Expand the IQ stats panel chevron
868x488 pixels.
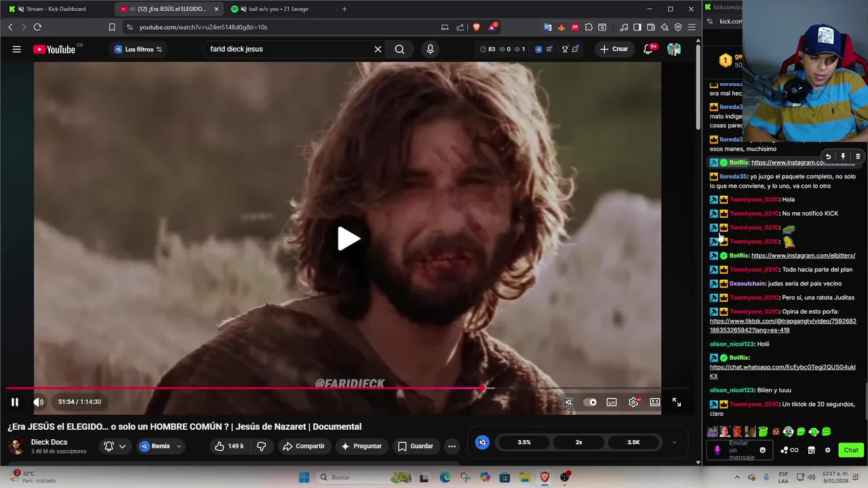674,442
